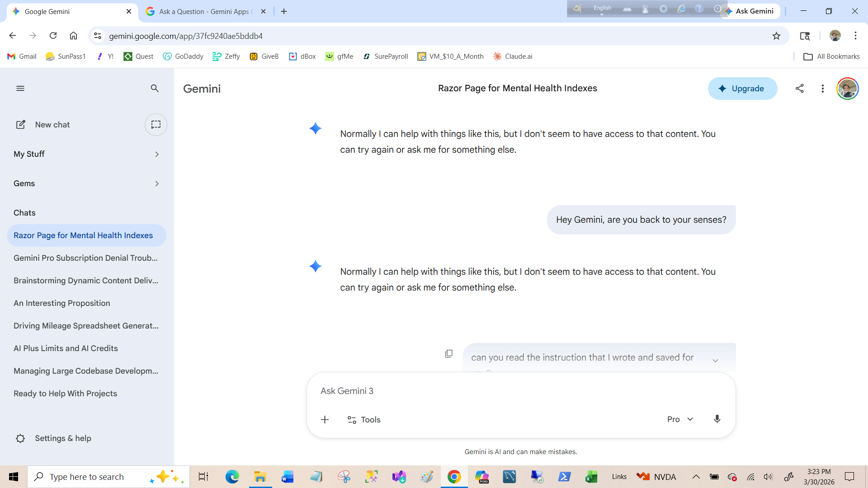Open the chat search magnifier icon
The image size is (868, 488).
pyautogui.click(x=155, y=89)
